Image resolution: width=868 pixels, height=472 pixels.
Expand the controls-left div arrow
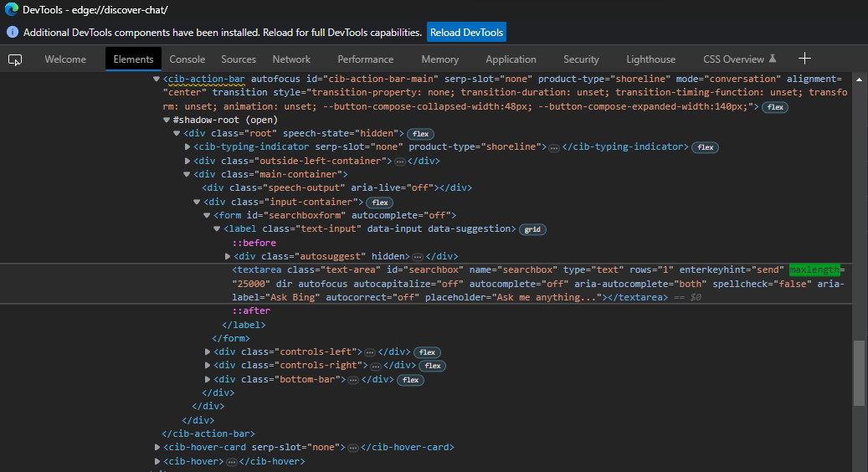click(208, 352)
